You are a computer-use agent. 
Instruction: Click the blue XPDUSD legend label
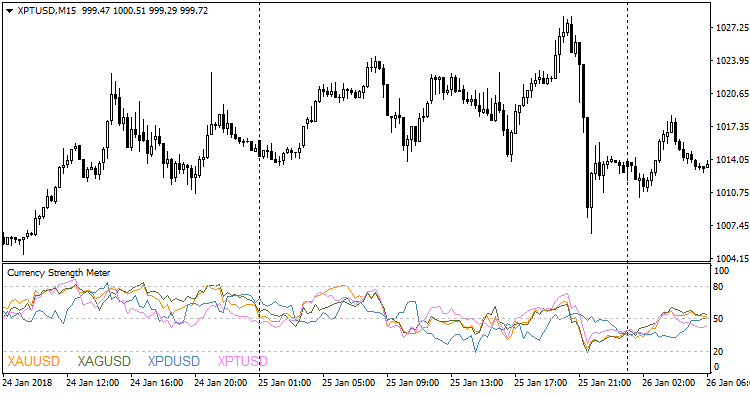174,361
